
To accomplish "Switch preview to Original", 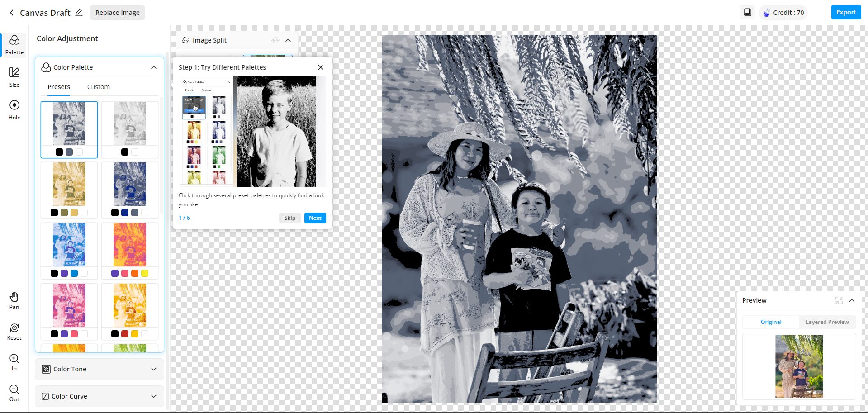I will tap(771, 322).
